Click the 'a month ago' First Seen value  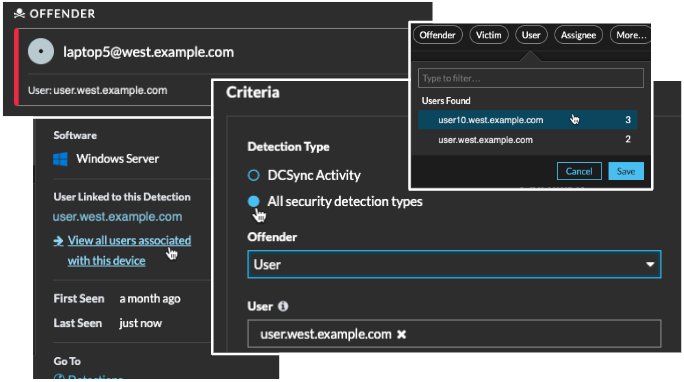pos(150,299)
